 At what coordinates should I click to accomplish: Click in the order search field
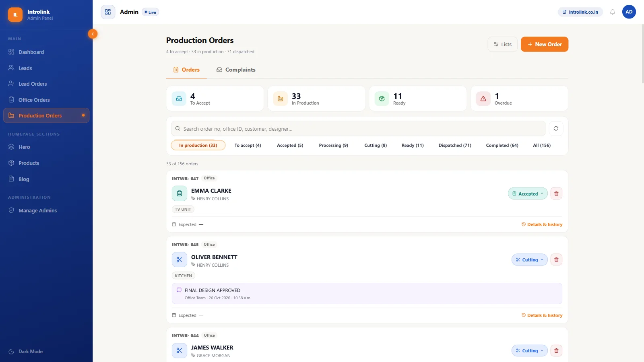(358, 129)
